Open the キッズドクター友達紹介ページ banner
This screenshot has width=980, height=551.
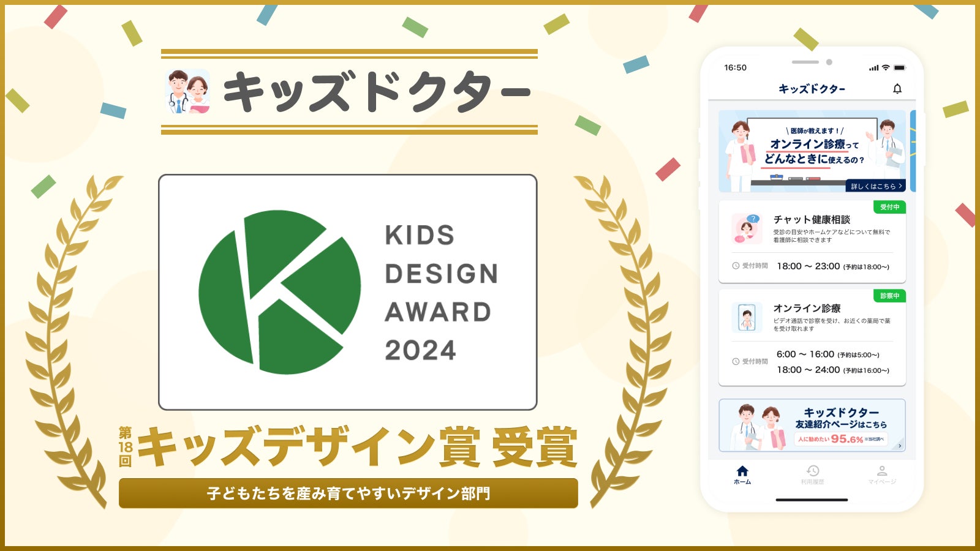[812, 425]
